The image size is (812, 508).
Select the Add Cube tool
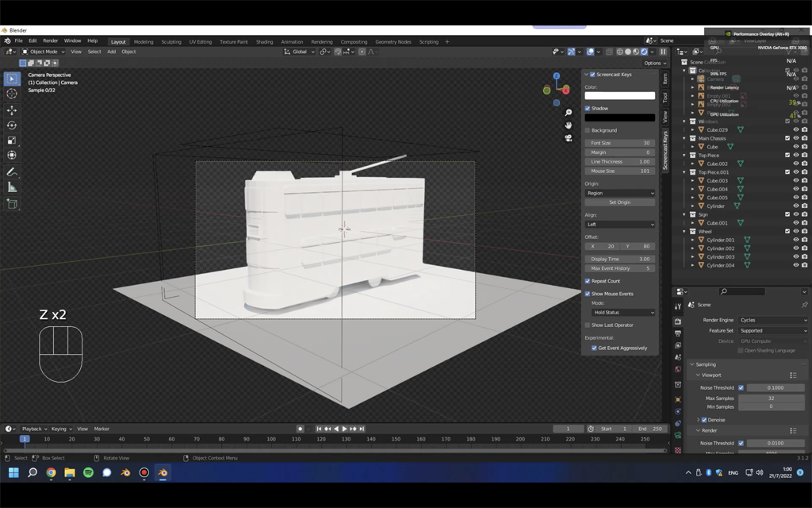[x=12, y=204]
